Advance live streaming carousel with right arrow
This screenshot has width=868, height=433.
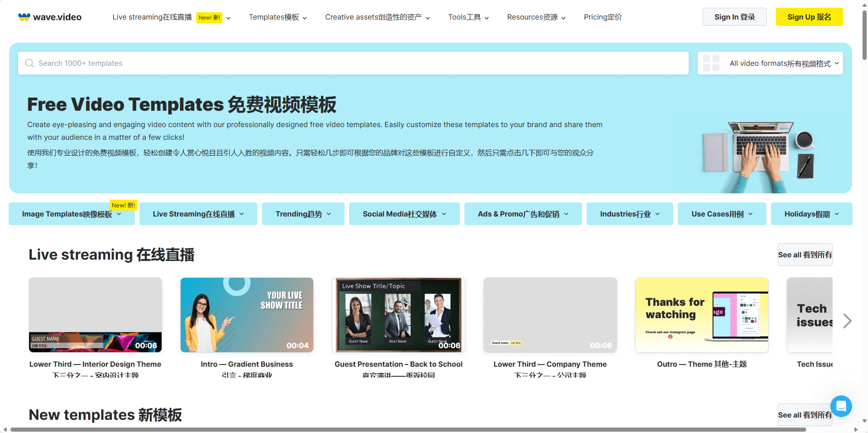coord(847,321)
